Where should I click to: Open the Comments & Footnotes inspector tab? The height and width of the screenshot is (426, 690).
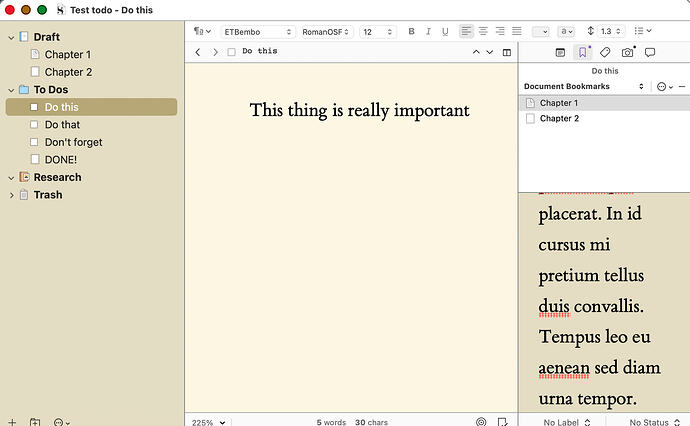(x=650, y=52)
